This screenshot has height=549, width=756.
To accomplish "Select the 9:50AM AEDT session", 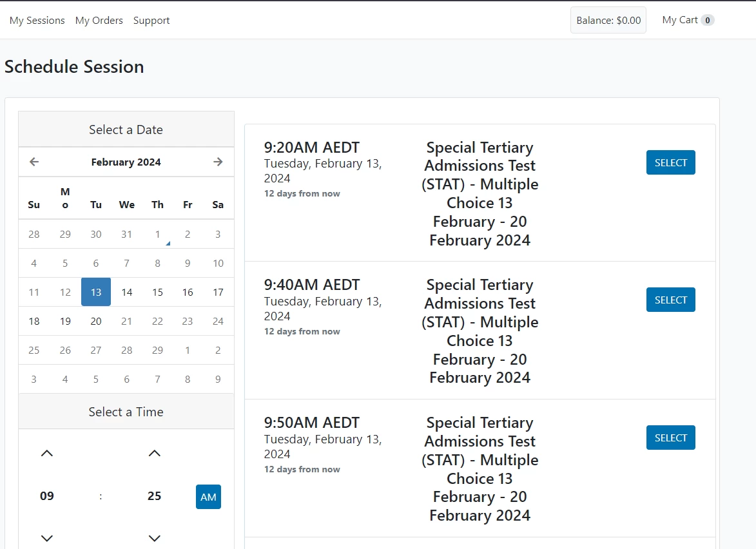I will (x=670, y=438).
